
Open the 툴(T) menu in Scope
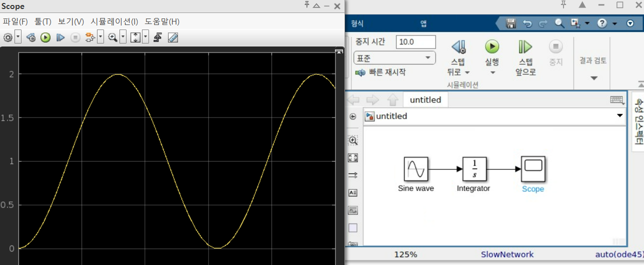click(x=43, y=21)
